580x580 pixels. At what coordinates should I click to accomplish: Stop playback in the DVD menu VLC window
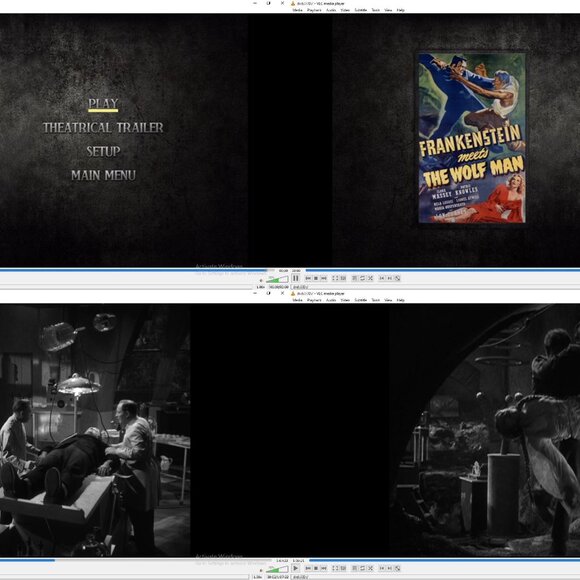pyautogui.click(x=316, y=278)
